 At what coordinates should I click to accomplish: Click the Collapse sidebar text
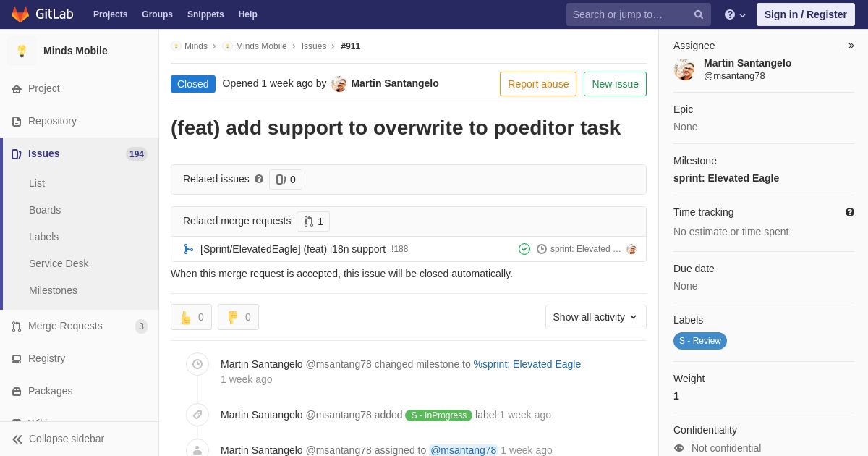click(67, 439)
